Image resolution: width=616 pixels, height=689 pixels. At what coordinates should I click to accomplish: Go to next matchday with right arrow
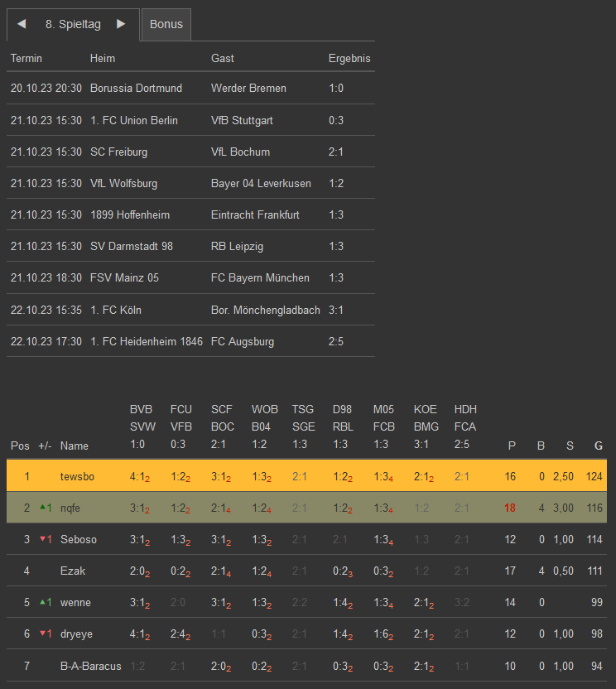click(x=121, y=24)
